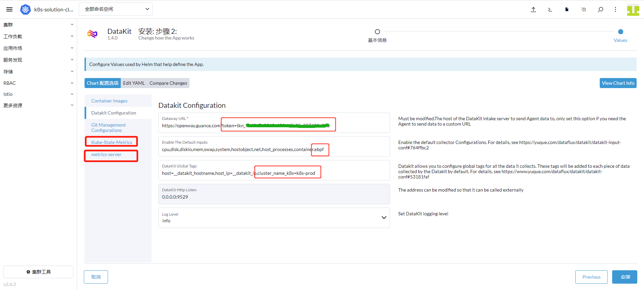The height and width of the screenshot is (290, 644).
Task: Switch to the Edit YAML tab
Action: coord(134,83)
